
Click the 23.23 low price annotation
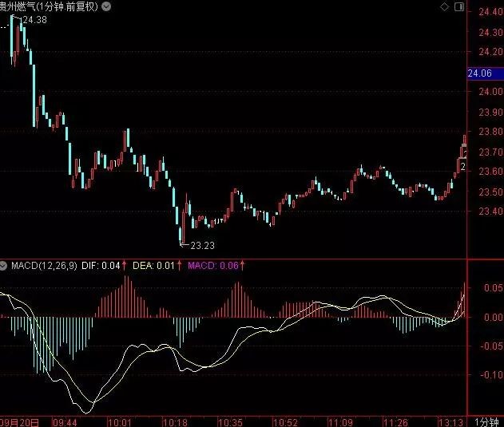point(203,246)
